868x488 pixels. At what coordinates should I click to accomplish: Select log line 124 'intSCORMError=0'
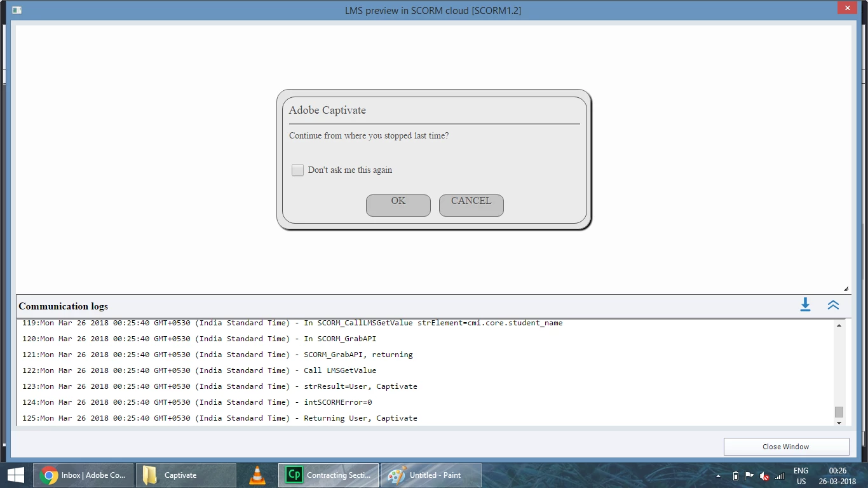(197, 402)
